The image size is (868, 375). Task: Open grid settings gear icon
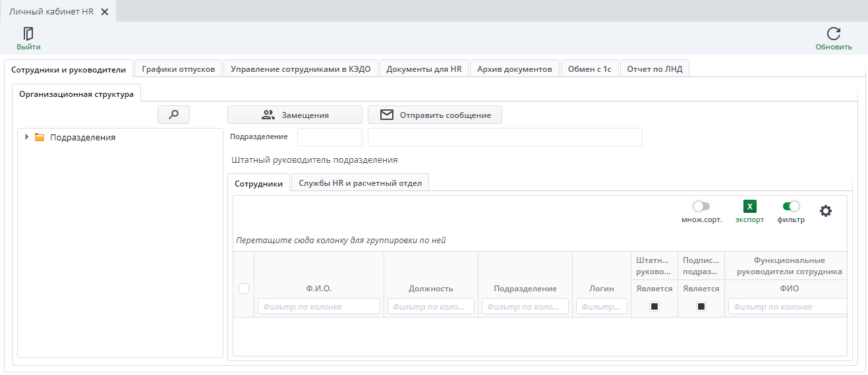pyautogui.click(x=826, y=211)
